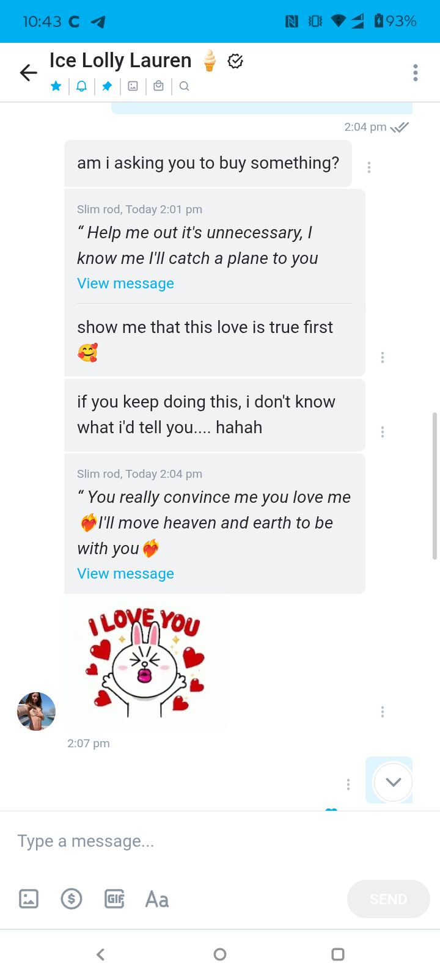This screenshot has width=440, height=980.
Task: Search within this conversation
Action: pos(184,86)
